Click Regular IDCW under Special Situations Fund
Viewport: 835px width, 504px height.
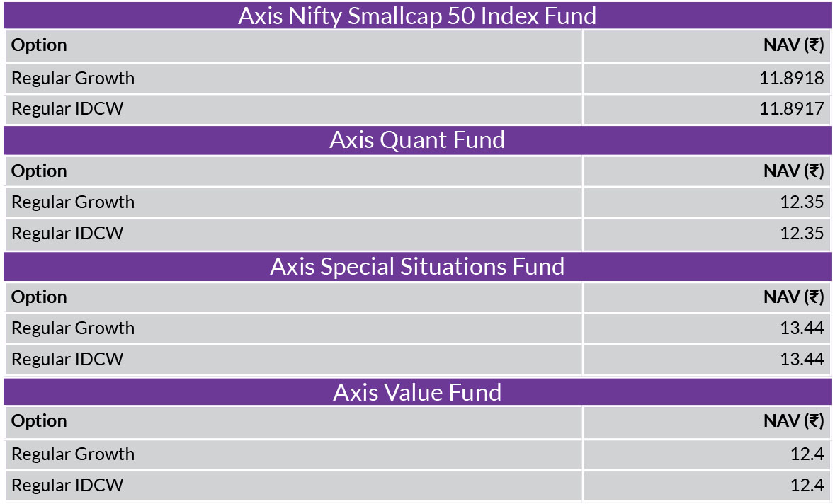(x=67, y=359)
